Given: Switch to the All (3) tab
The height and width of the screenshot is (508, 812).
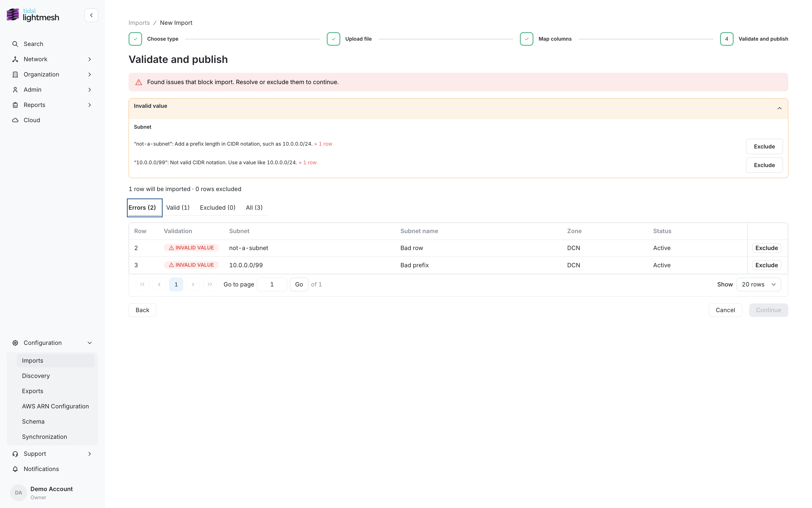Looking at the screenshot, I should point(254,208).
